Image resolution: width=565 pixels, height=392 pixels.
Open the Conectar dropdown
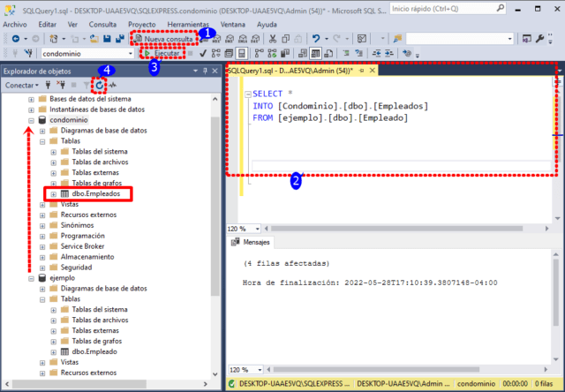[21, 85]
